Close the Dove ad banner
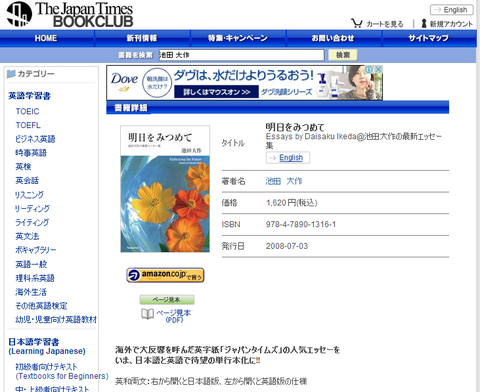480x392 pixels. [378, 69]
